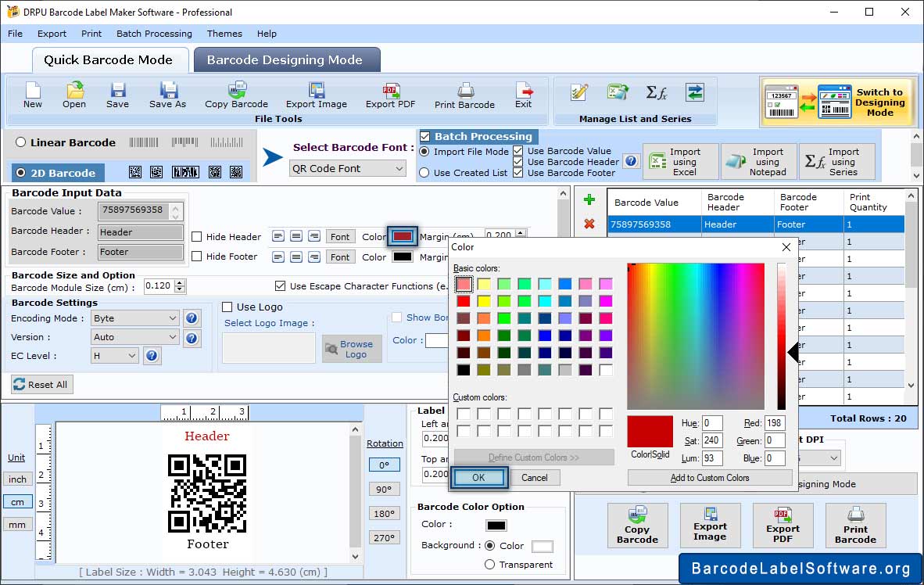Screen dimensions: 924x585
Task: Left-align the header text
Action: pos(278,236)
